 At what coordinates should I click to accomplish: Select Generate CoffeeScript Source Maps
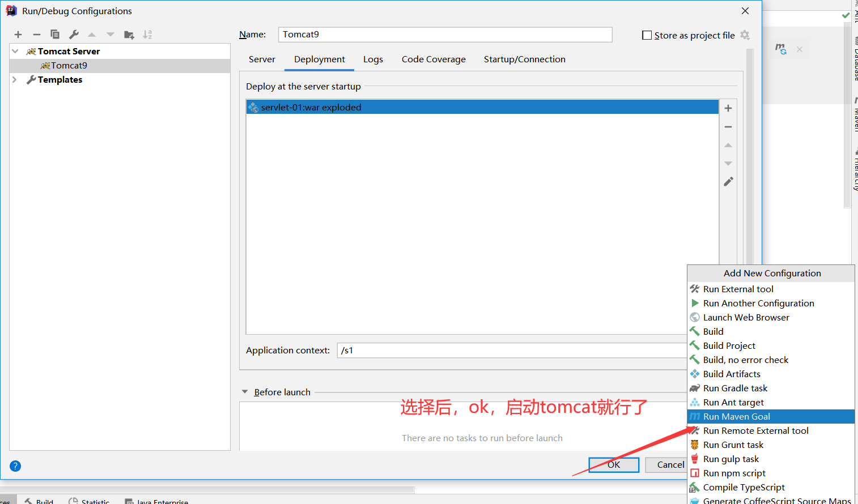point(771,500)
